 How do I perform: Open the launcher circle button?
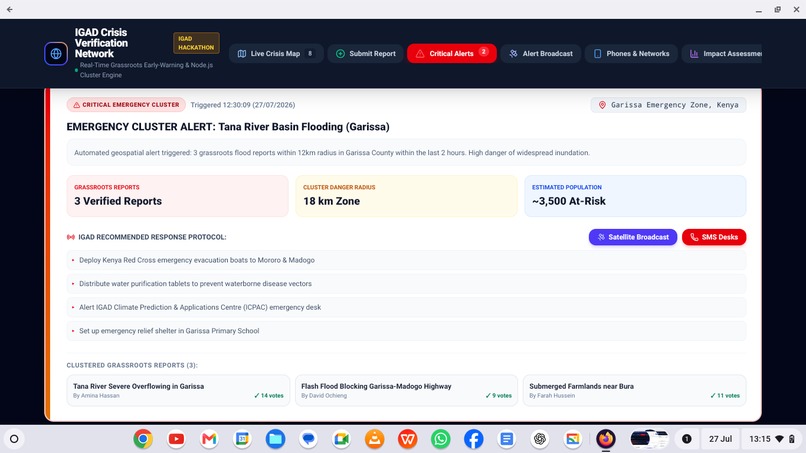coord(14,439)
